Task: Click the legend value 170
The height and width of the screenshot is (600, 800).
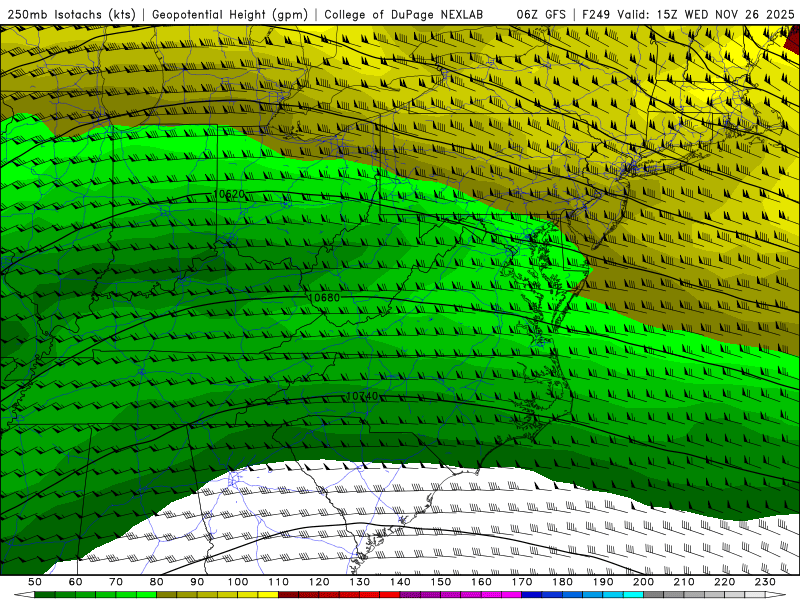Action: (x=522, y=582)
